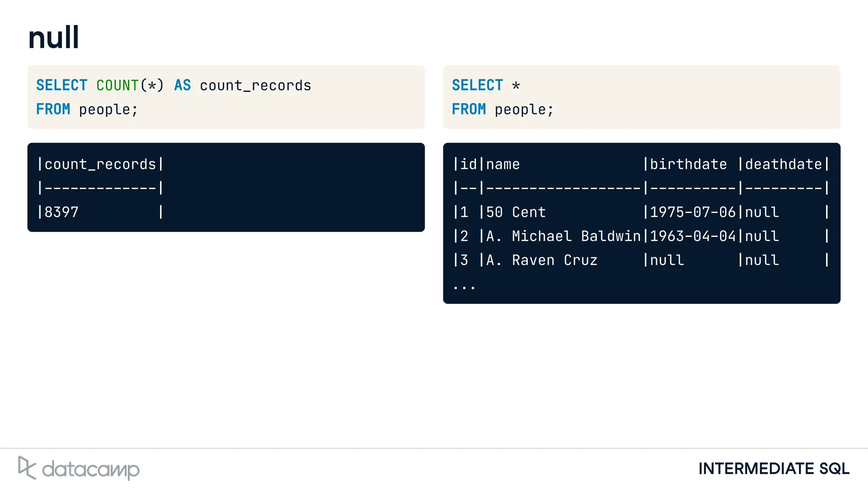This screenshot has height=489, width=868.
Task: Click the AS keyword in the query
Action: [182, 86]
